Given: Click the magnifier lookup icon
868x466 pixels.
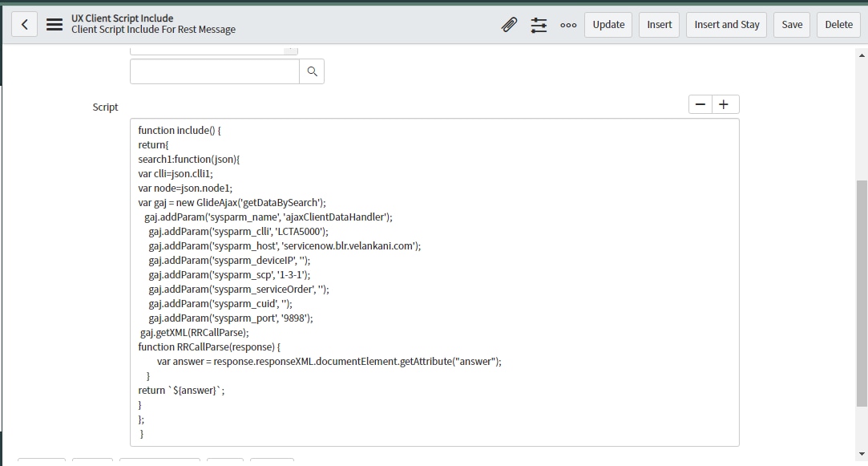Looking at the screenshot, I should [312, 71].
